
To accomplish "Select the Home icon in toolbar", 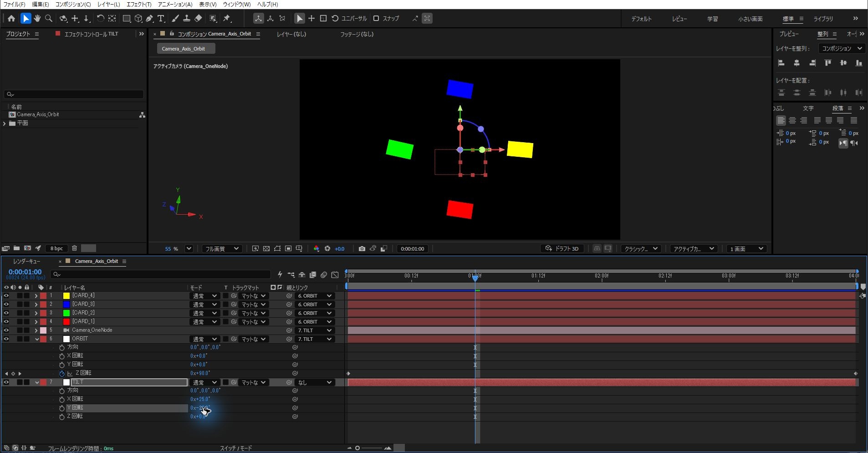I will coord(11,18).
